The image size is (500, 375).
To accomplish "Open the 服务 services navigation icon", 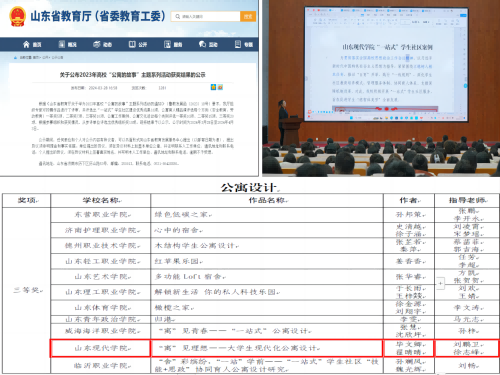I will (x=167, y=44).
